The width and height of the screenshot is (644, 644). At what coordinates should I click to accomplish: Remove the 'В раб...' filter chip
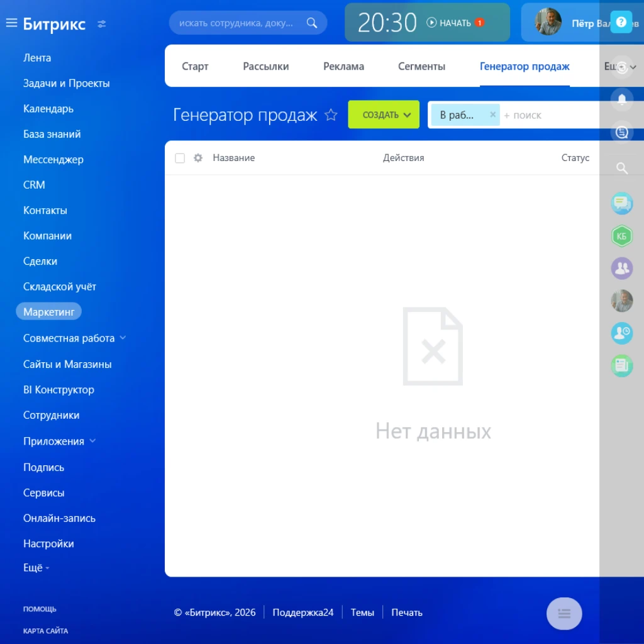click(x=492, y=115)
